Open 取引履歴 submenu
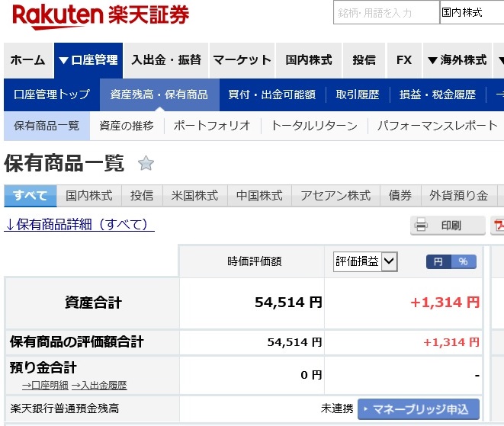 click(358, 94)
